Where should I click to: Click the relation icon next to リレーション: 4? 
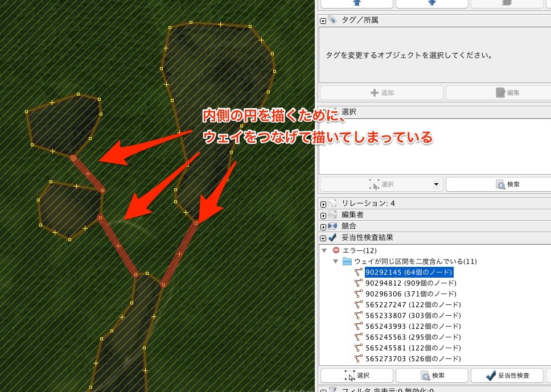pos(331,203)
